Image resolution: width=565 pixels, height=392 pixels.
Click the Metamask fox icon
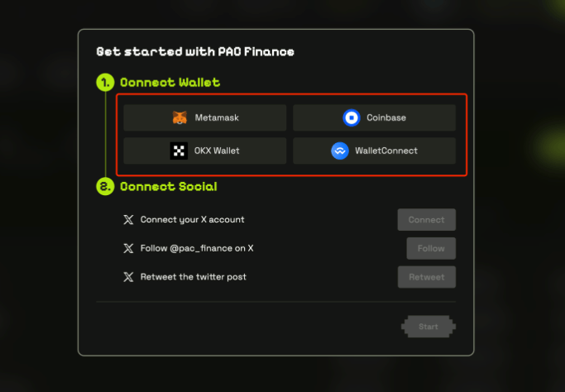click(180, 117)
